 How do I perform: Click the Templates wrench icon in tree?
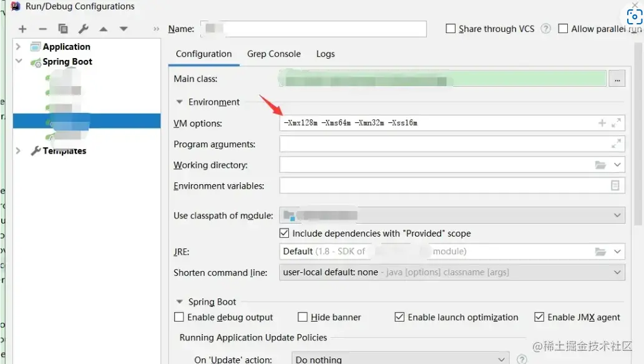pos(36,150)
